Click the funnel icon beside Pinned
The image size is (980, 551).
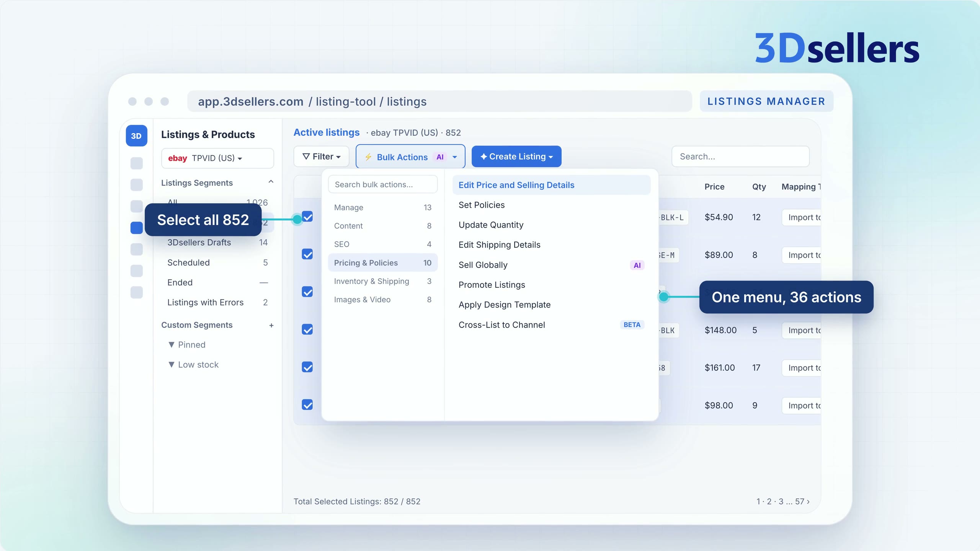(171, 345)
